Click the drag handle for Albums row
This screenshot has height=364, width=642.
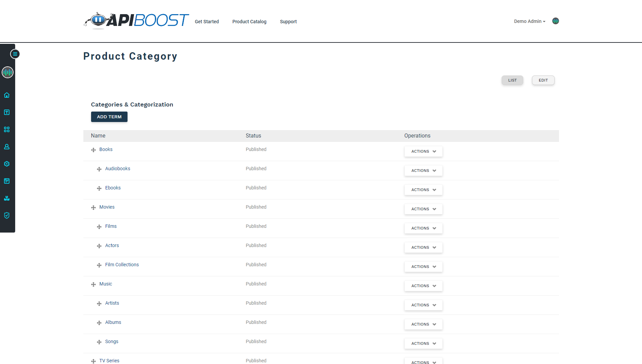click(x=99, y=323)
